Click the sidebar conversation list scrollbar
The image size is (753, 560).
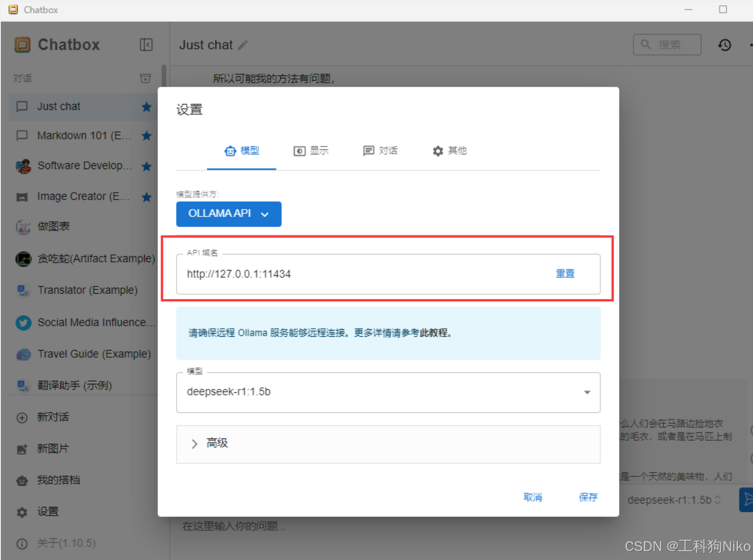click(x=164, y=77)
